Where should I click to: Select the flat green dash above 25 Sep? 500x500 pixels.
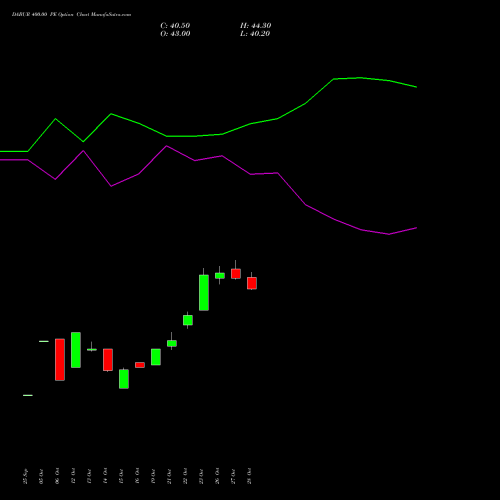(28, 395)
